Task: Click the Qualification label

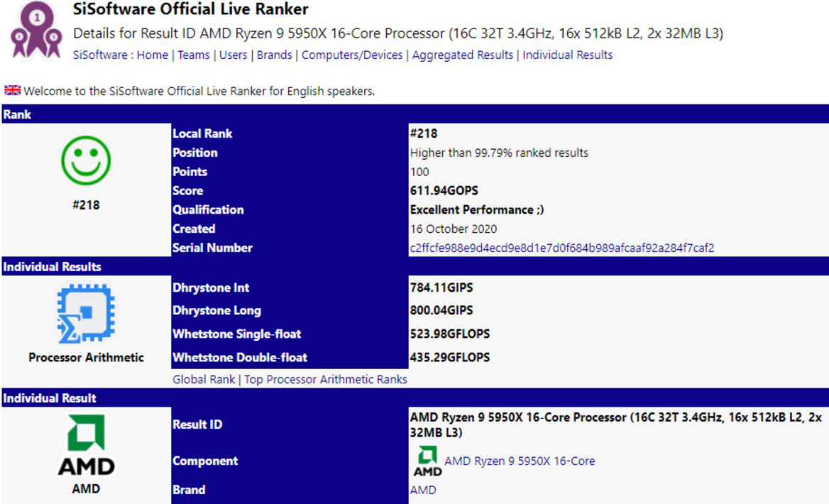Action: [208, 210]
